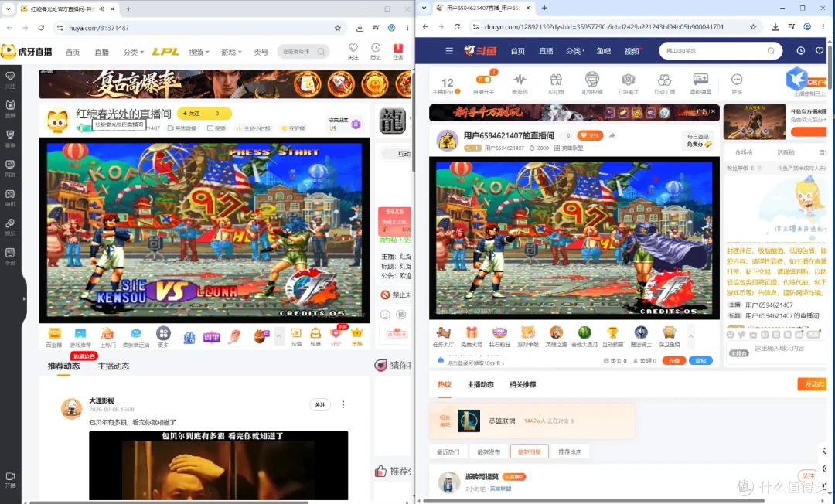Open 高能弹幕 icon in Douyu toolbar

pyautogui.click(x=700, y=83)
